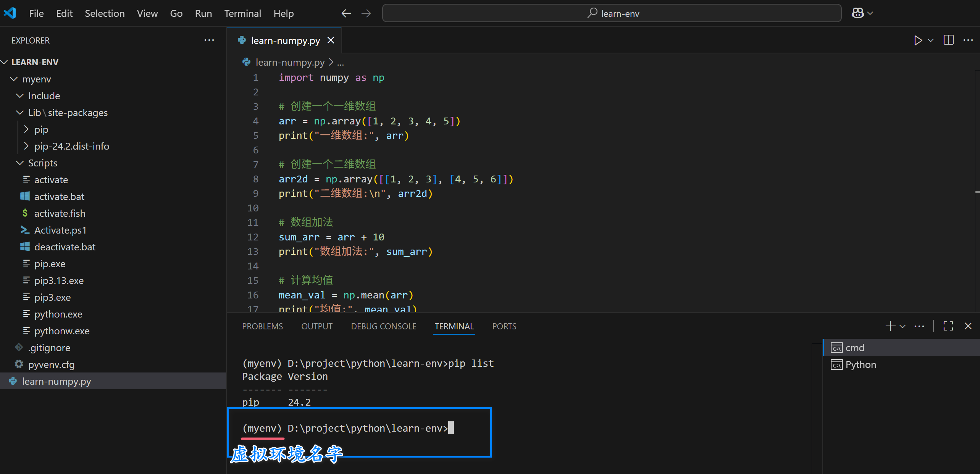Switch to the PROBLEMS panel tab

(262, 326)
